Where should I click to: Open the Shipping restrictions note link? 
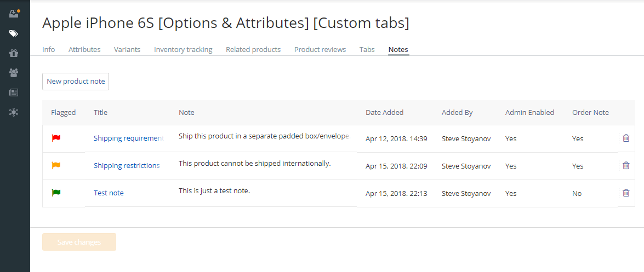(127, 166)
